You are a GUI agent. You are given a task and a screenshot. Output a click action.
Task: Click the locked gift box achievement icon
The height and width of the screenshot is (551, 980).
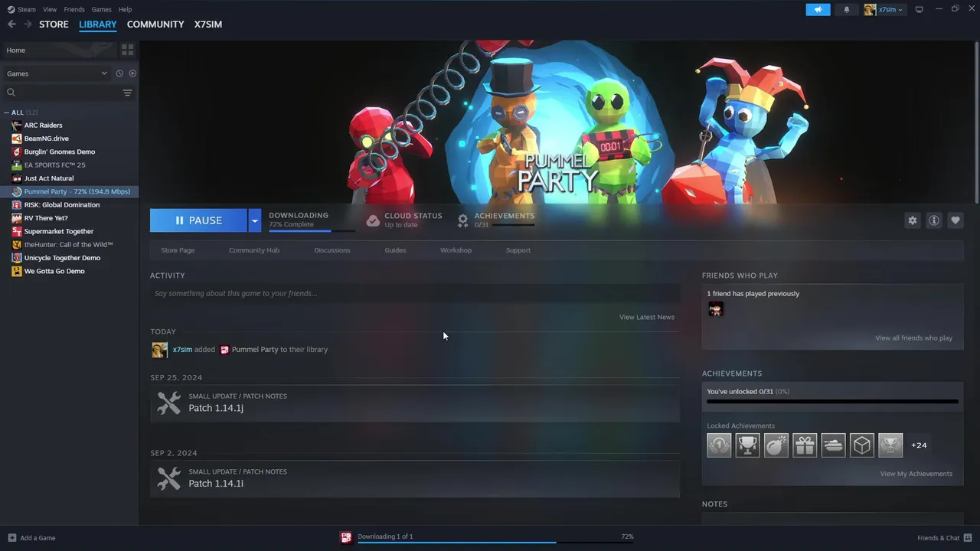tap(805, 445)
